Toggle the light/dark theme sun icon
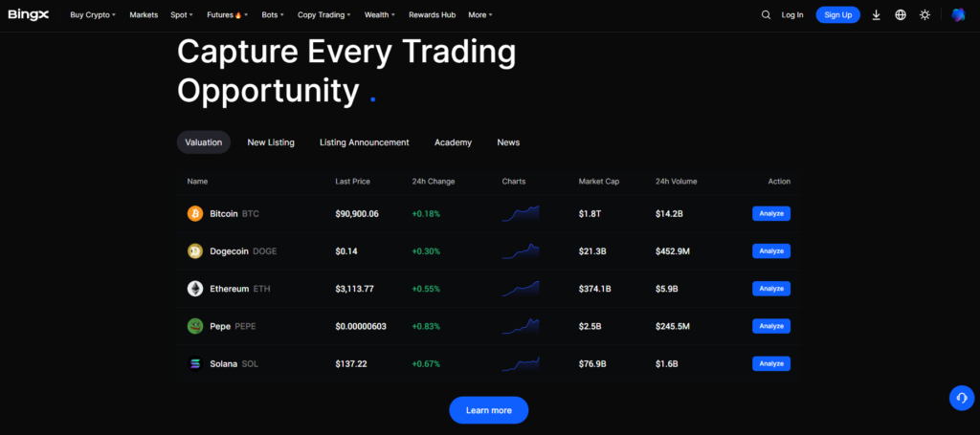 pos(924,15)
